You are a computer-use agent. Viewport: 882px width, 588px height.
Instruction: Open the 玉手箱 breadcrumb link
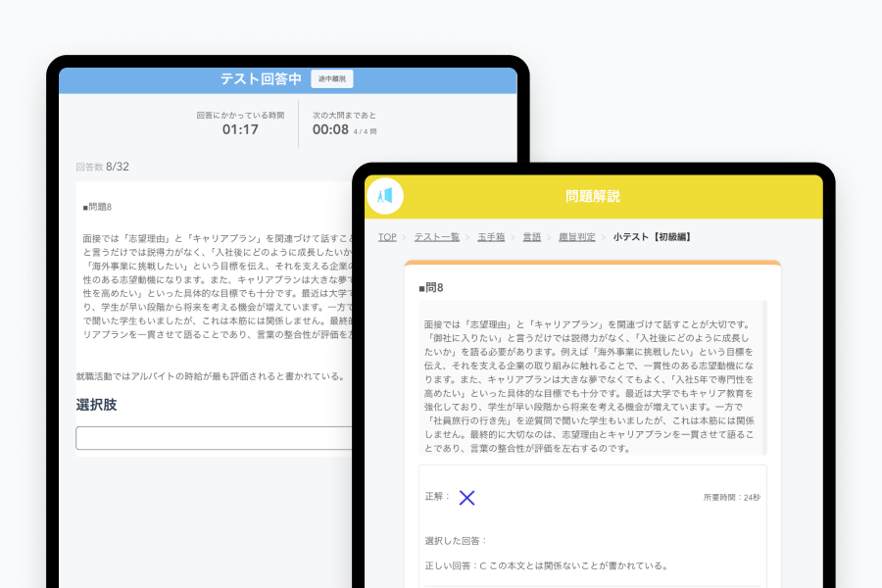point(493,237)
